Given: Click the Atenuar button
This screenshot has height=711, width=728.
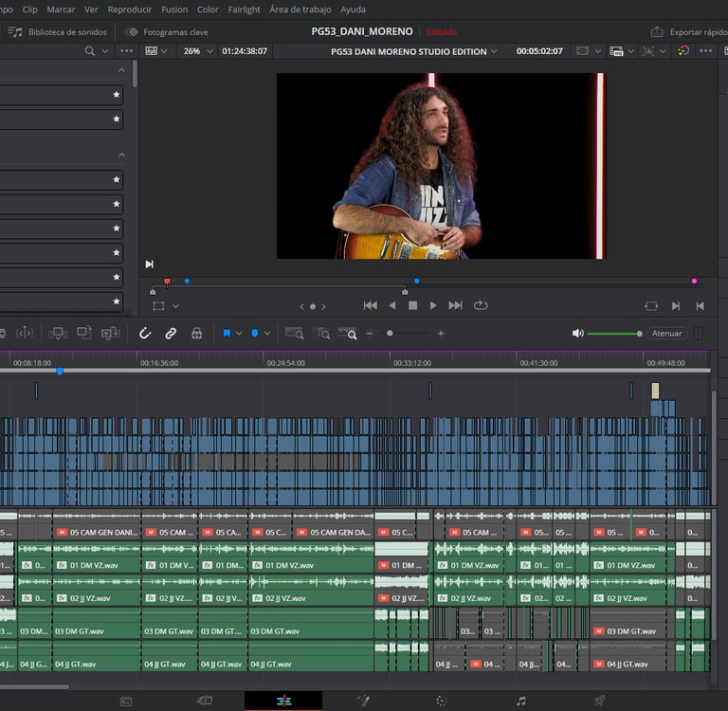Looking at the screenshot, I should point(667,334).
